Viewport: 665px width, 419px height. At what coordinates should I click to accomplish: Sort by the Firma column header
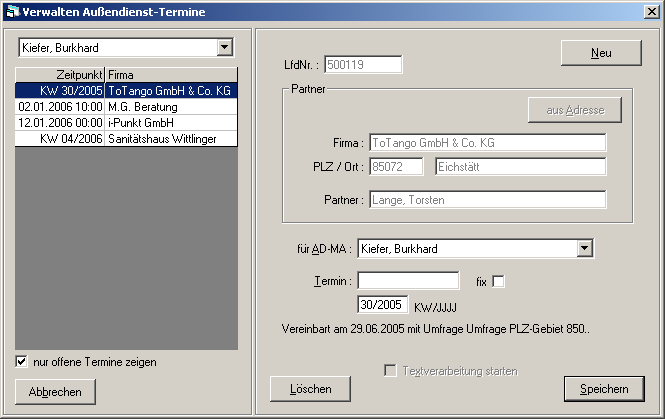click(170, 74)
